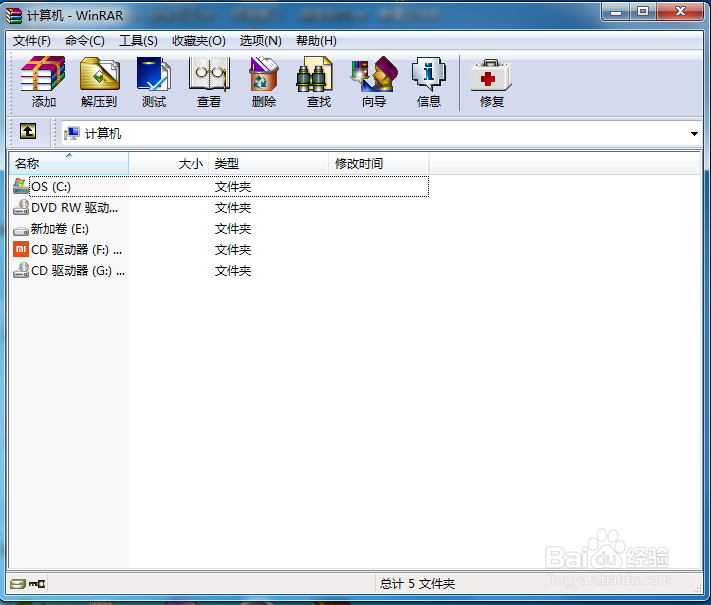This screenshot has width=711, height=605.
Task: Click the 测试 (Test) toolbar icon
Action: (x=154, y=73)
